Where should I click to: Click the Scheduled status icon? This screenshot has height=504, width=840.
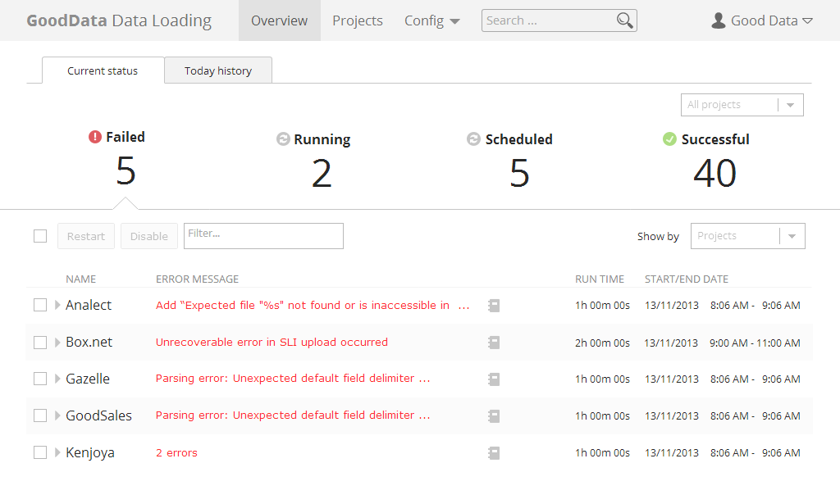click(473, 139)
